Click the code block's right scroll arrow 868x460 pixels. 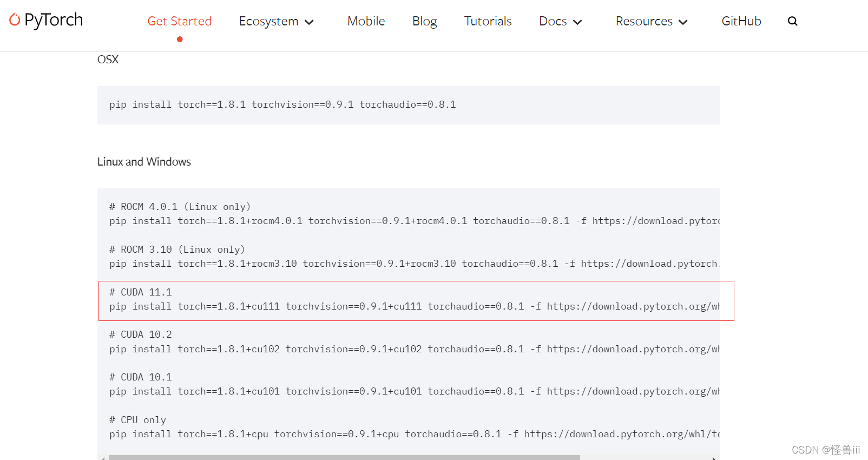(714, 458)
